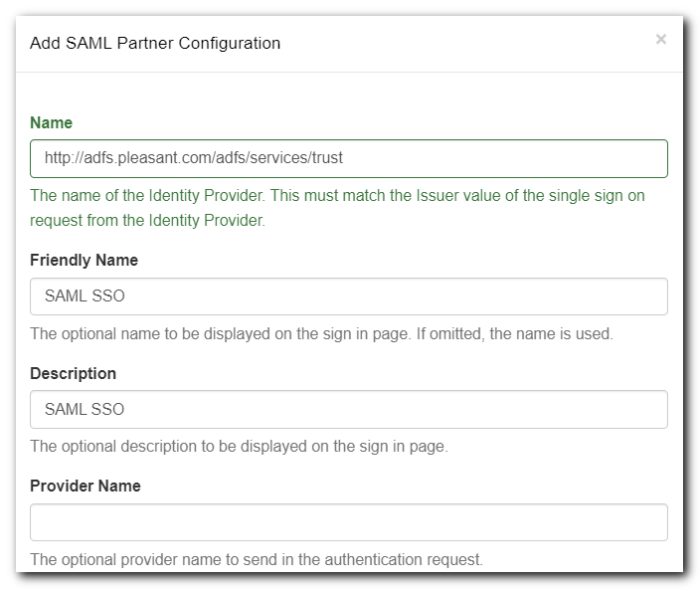Focus the Friendly Name input field

point(349,296)
